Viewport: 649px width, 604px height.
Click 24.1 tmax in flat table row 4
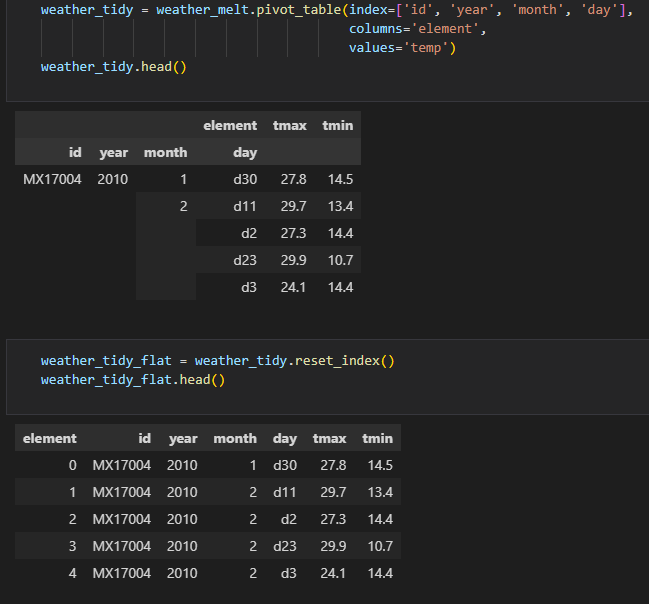pyautogui.click(x=333, y=573)
